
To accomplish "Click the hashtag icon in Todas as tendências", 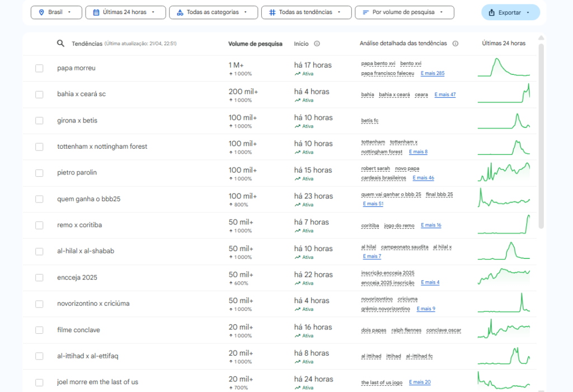I will (272, 12).
